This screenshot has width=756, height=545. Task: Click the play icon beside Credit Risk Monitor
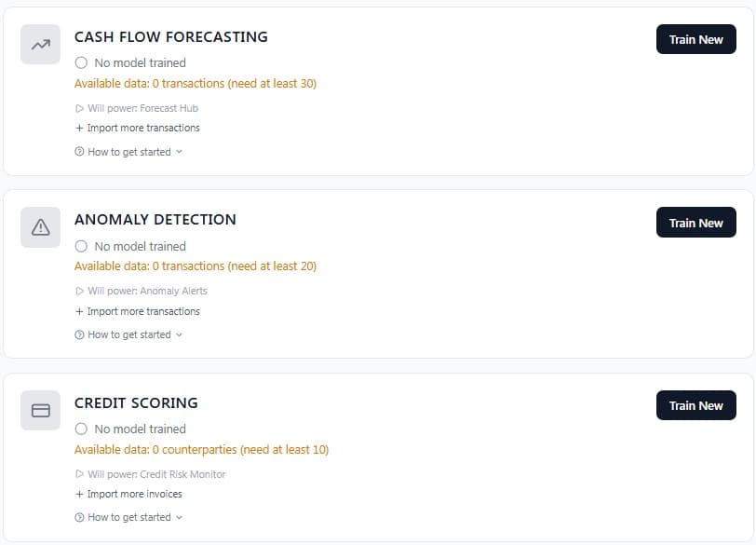pos(79,474)
